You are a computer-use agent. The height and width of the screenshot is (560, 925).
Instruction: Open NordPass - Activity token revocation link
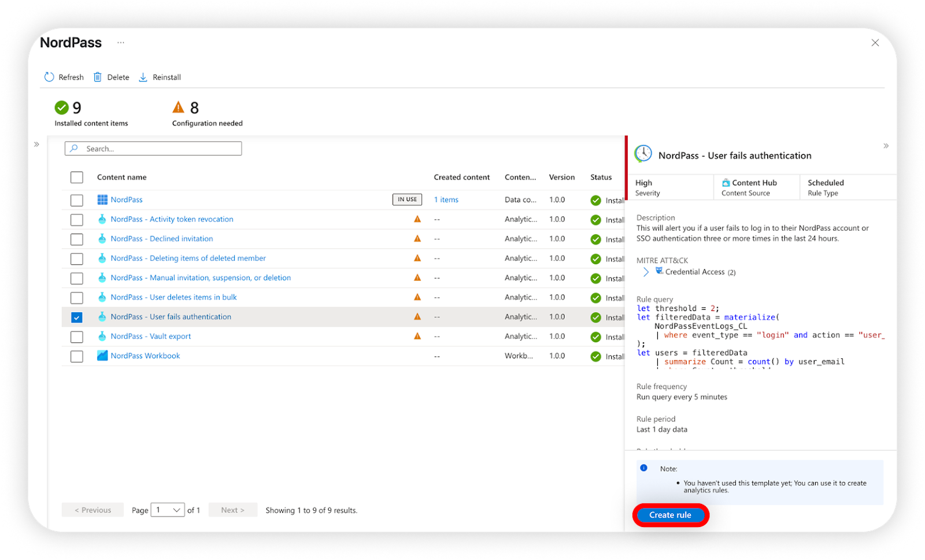(172, 220)
